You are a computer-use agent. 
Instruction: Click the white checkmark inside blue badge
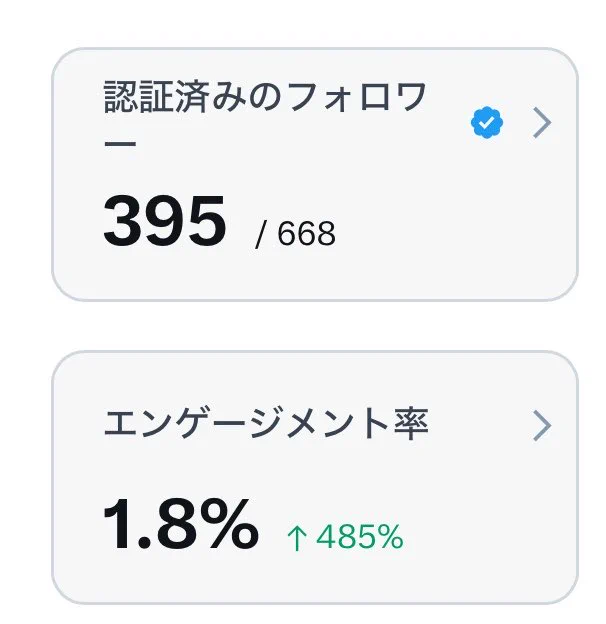(x=486, y=123)
